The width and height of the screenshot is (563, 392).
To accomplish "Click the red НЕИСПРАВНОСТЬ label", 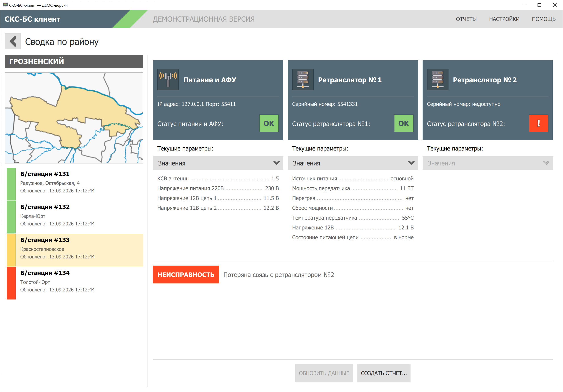I will (x=186, y=275).
